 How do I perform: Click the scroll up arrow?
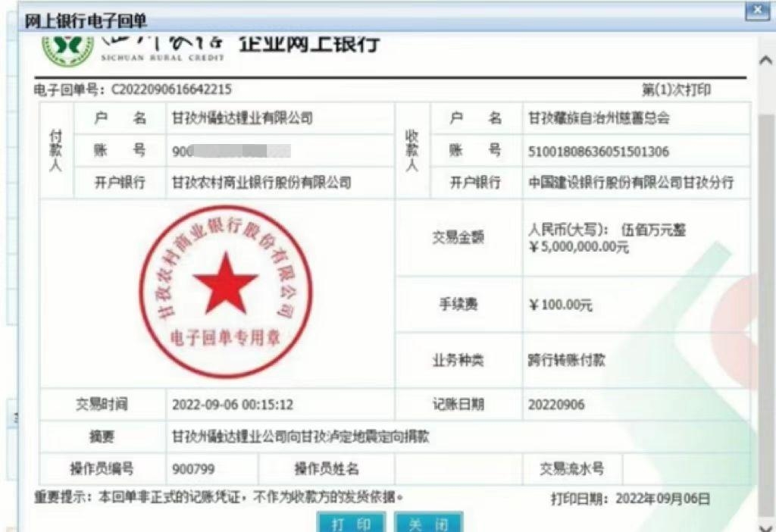click(765, 61)
